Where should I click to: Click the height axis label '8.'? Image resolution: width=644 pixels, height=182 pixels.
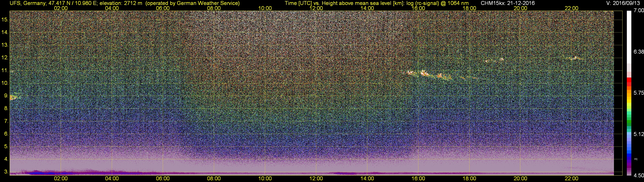point(6,109)
